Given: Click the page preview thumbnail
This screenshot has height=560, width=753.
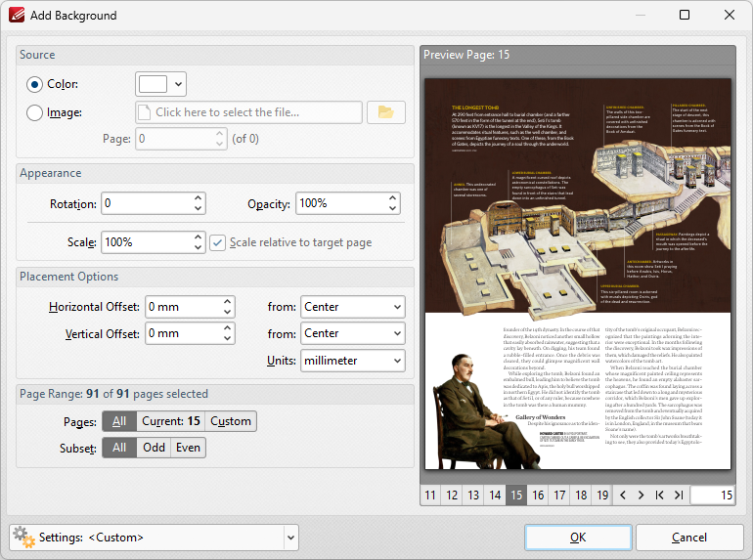Looking at the screenshot, I should (578, 274).
